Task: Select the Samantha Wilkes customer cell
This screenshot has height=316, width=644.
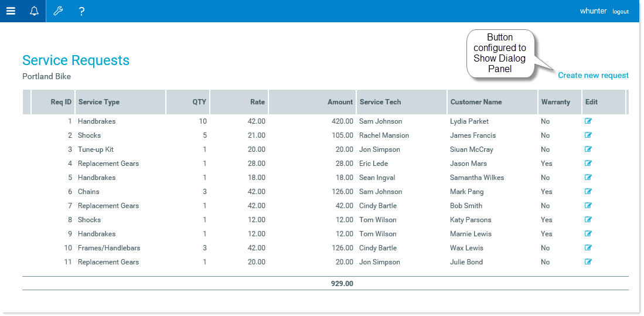Action: point(477,178)
